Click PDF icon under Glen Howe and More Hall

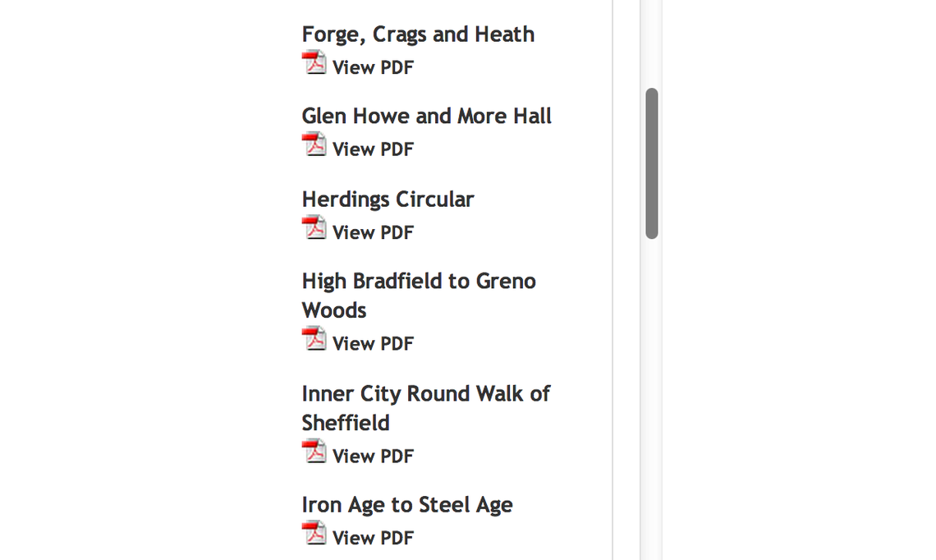(x=314, y=145)
